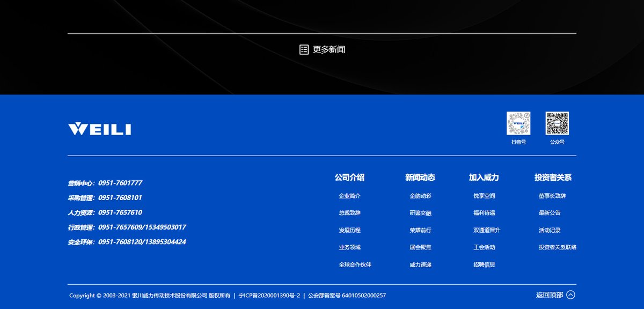The image size is (644, 309).
Task: Click the 采购管理 phone number 0951-7608101
Action: pos(120,197)
